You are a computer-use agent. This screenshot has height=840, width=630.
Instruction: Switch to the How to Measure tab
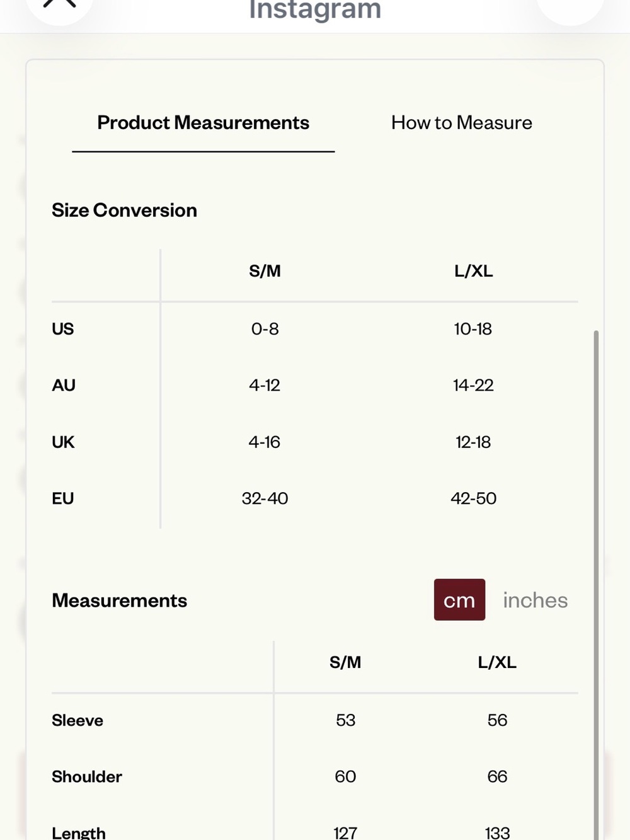tap(462, 122)
